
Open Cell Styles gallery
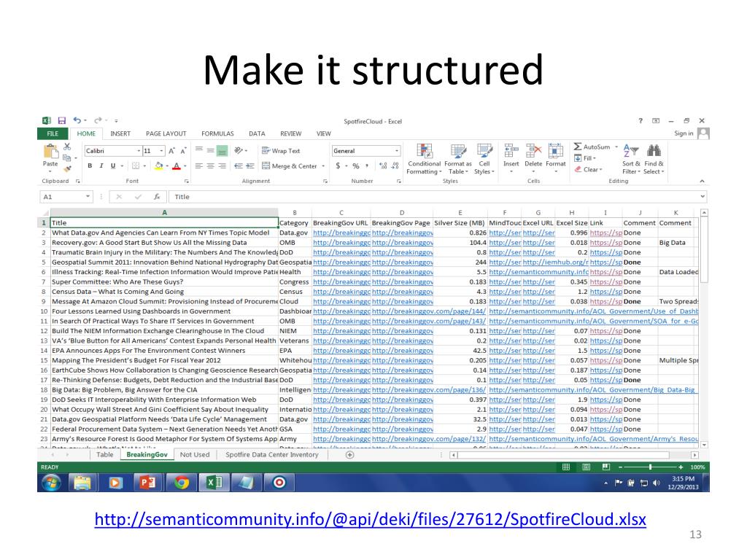tap(484, 159)
